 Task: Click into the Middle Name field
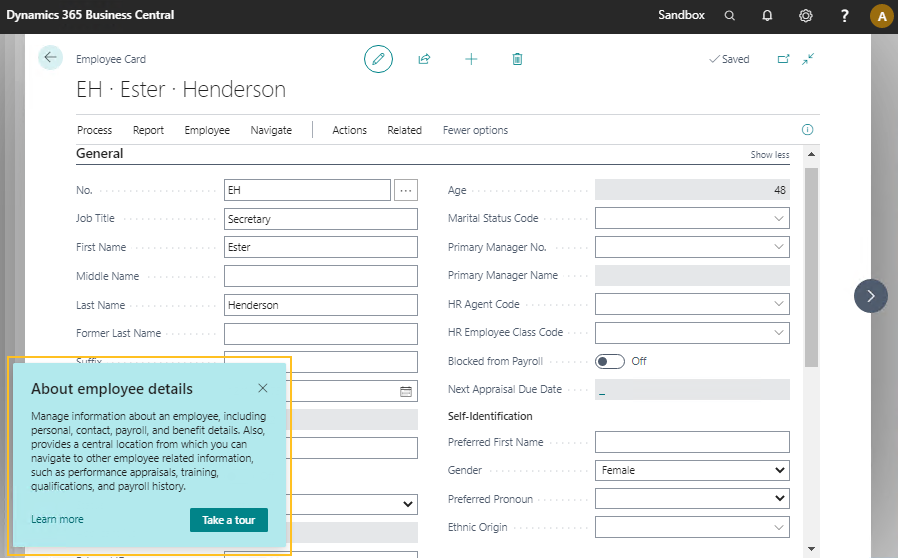[x=320, y=276]
